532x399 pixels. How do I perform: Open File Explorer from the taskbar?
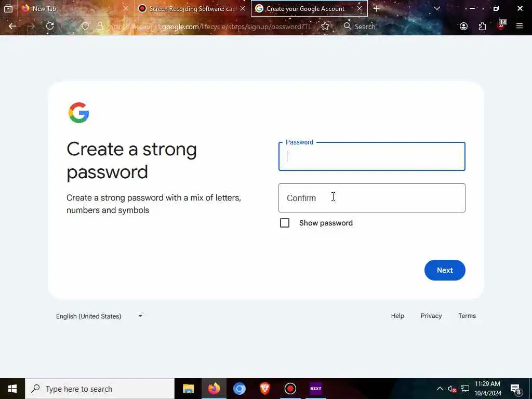188,389
